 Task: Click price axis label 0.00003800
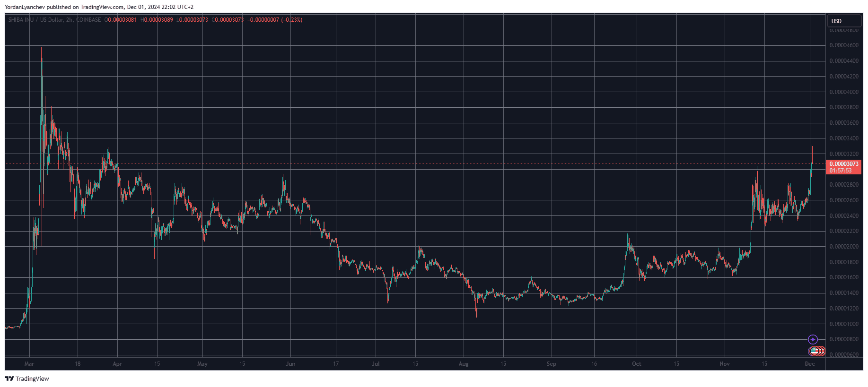click(x=844, y=107)
